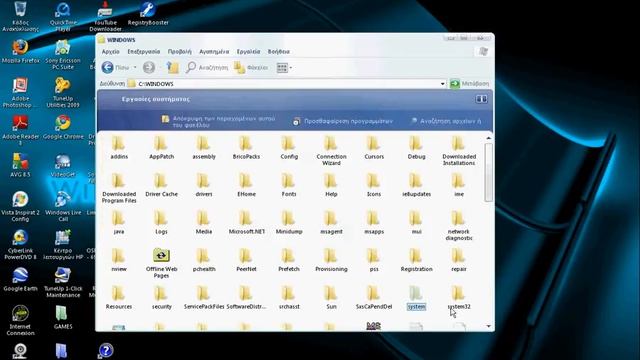This screenshot has height=360, width=640.
Task: Open the Αγαπημένα menu
Action: click(x=214, y=51)
